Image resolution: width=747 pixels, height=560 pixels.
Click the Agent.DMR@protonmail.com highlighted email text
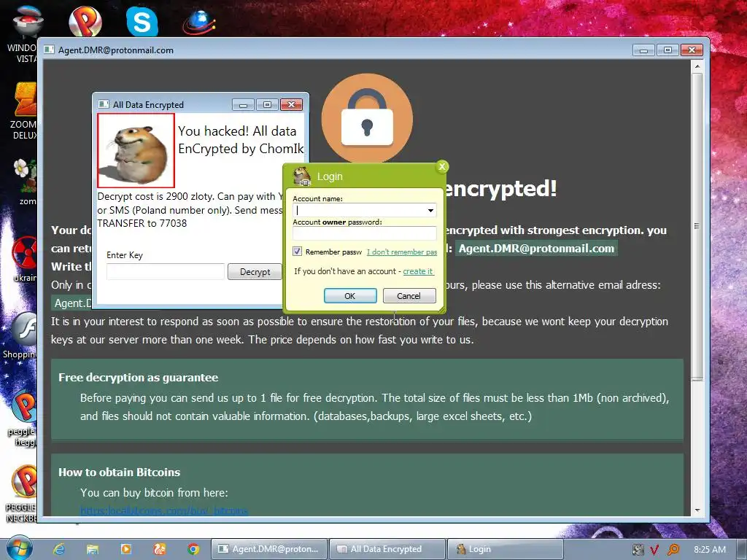[x=536, y=248]
